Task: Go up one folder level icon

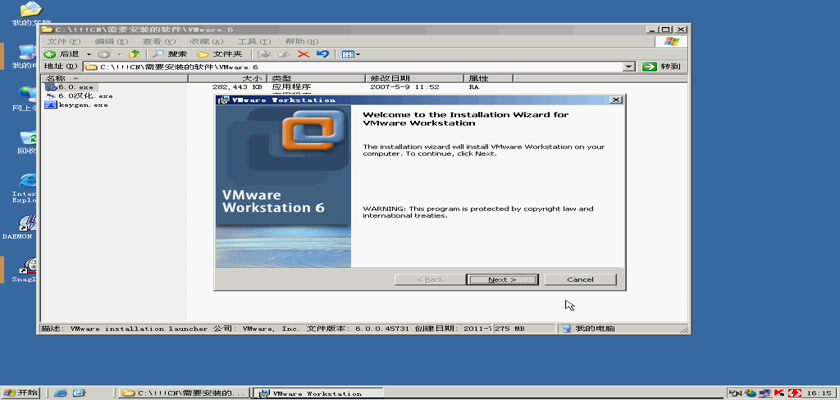Action: (134, 54)
